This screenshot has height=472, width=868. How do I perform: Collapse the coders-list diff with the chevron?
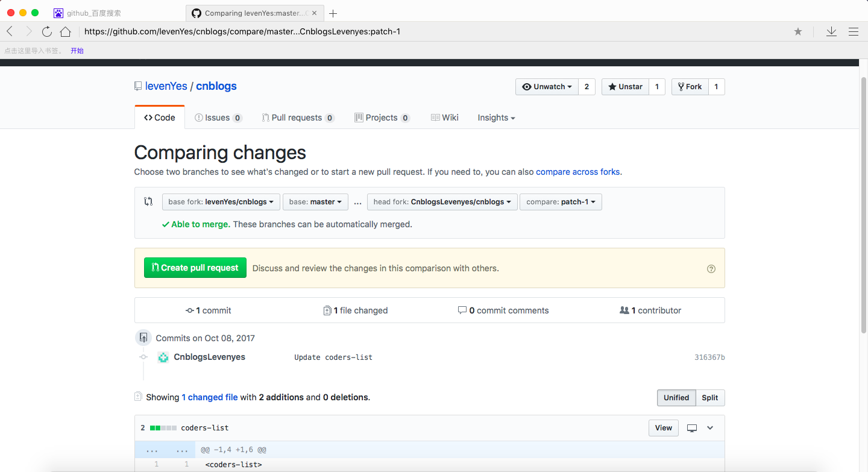point(710,428)
